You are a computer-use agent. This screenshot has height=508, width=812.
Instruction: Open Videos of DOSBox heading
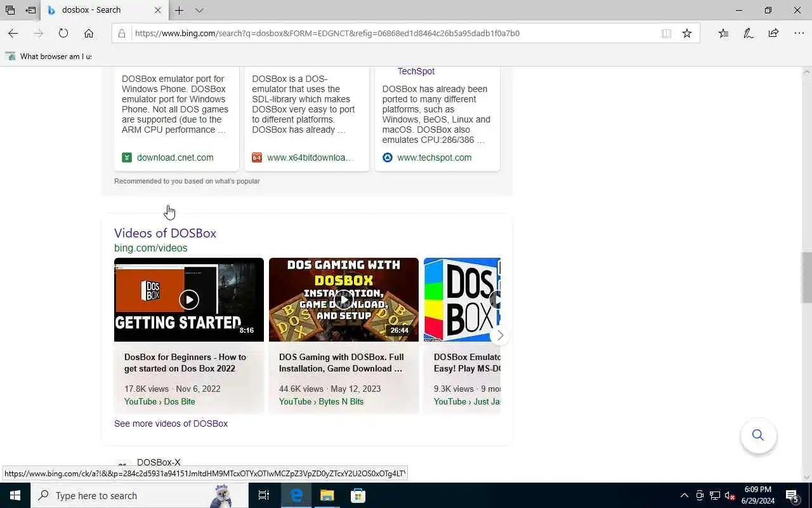[165, 233]
